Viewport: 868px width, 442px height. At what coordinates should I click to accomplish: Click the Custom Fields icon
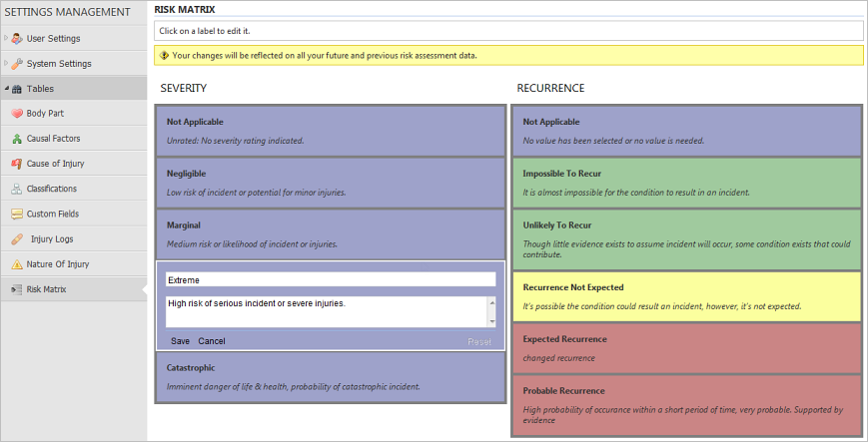click(x=17, y=214)
